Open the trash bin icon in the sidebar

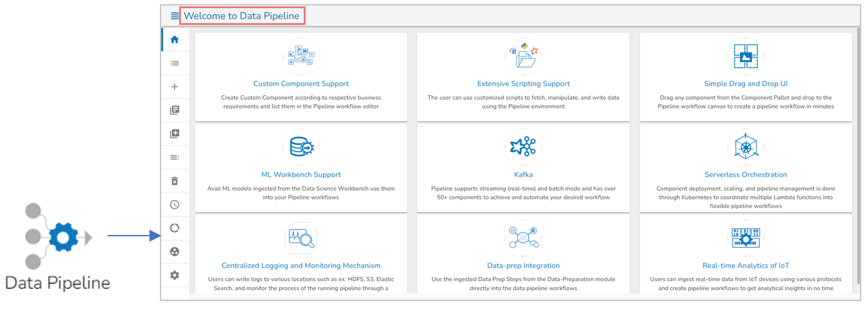174,181
